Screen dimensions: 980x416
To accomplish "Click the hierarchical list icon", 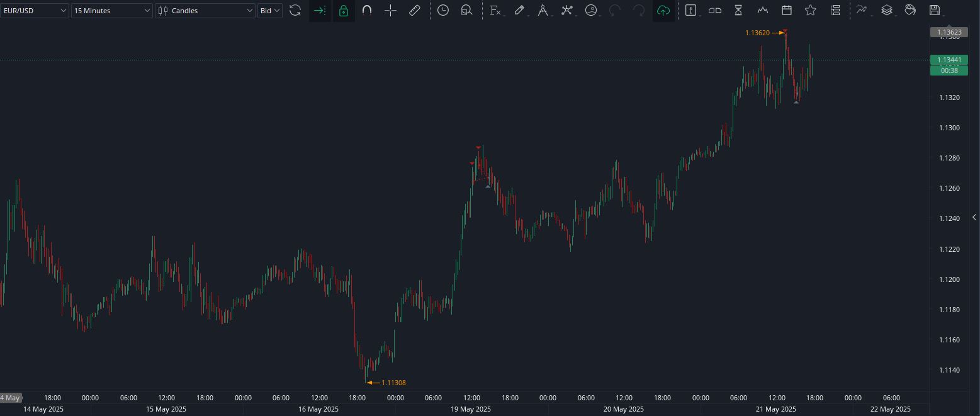I will click(x=835, y=11).
